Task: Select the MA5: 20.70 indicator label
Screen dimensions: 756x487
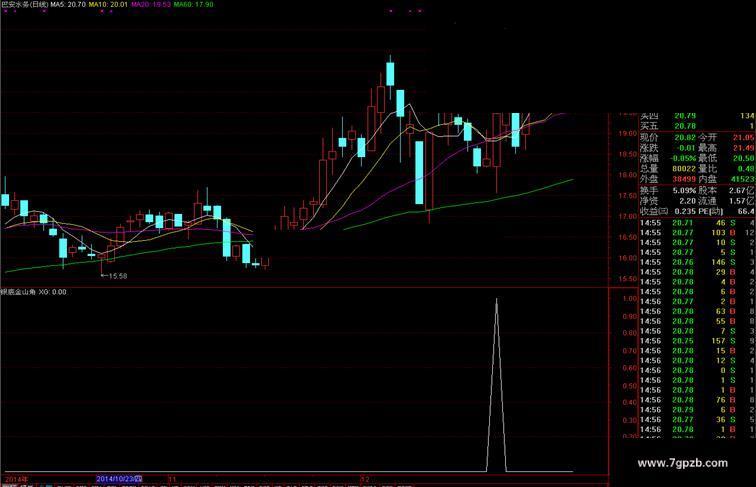Action: click(x=68, y=4)
